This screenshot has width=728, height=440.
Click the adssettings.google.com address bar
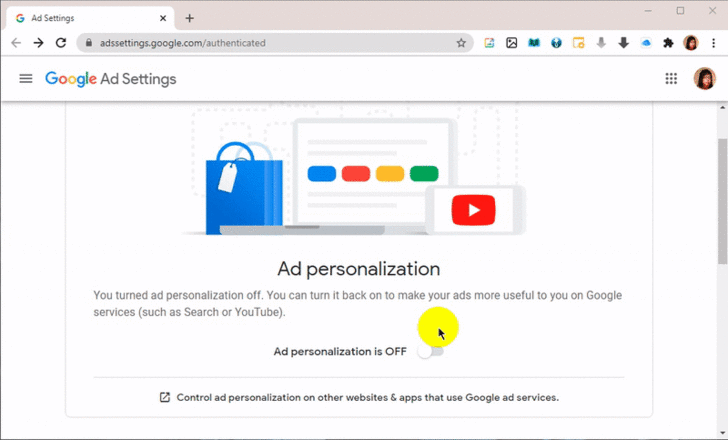[x=275, y=43]
